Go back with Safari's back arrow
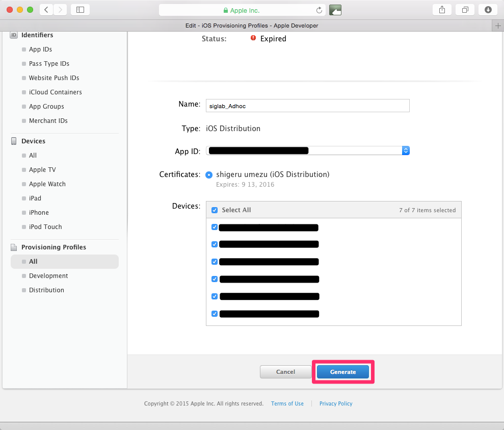Image resolution: width=504 pixels, height=430 pixels. [x=46, y=10]
